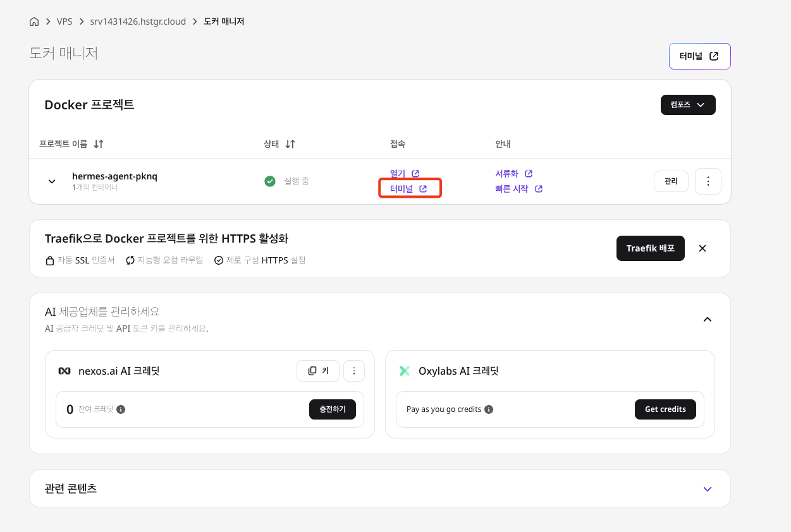Sort by 프로젝트 이름 arrows icon

pos(99,144)
